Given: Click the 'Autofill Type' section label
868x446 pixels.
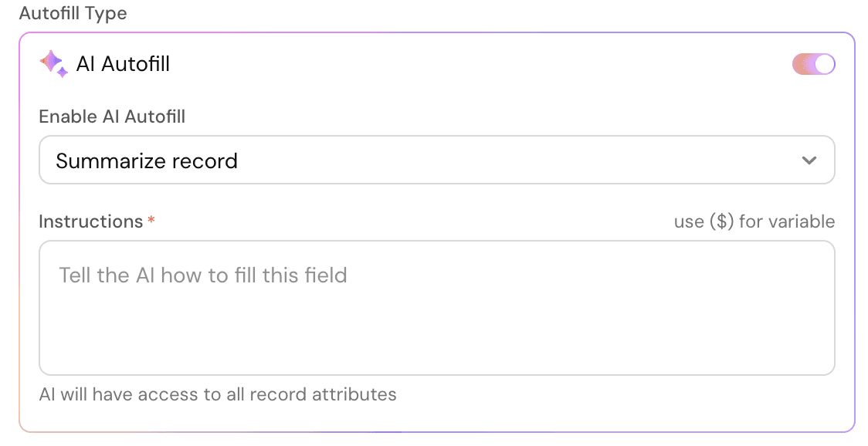Looking at the screenshot, I should pyautogui.click(x=73, y=12).
